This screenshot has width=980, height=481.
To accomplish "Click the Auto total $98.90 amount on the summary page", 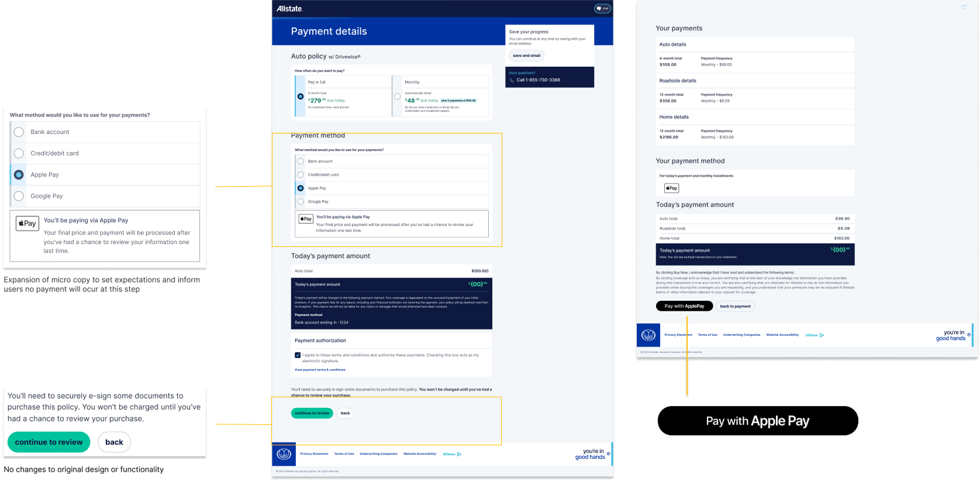I will 842,219.
